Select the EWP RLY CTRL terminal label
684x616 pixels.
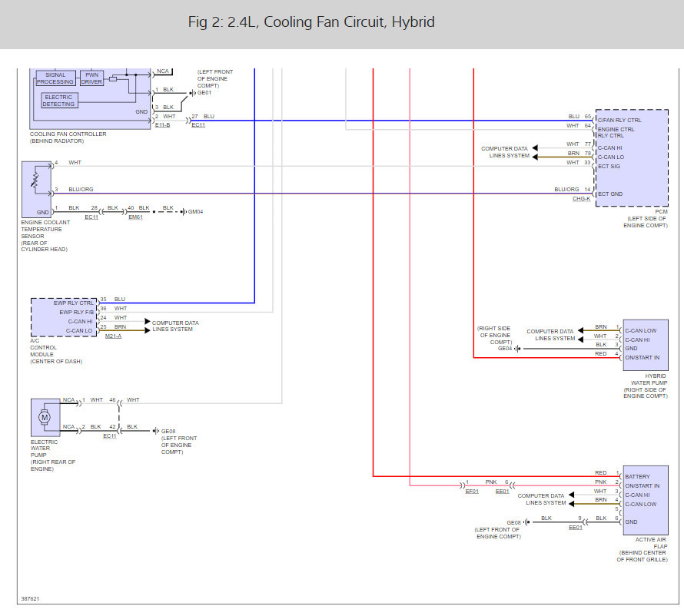pos(73,303)
